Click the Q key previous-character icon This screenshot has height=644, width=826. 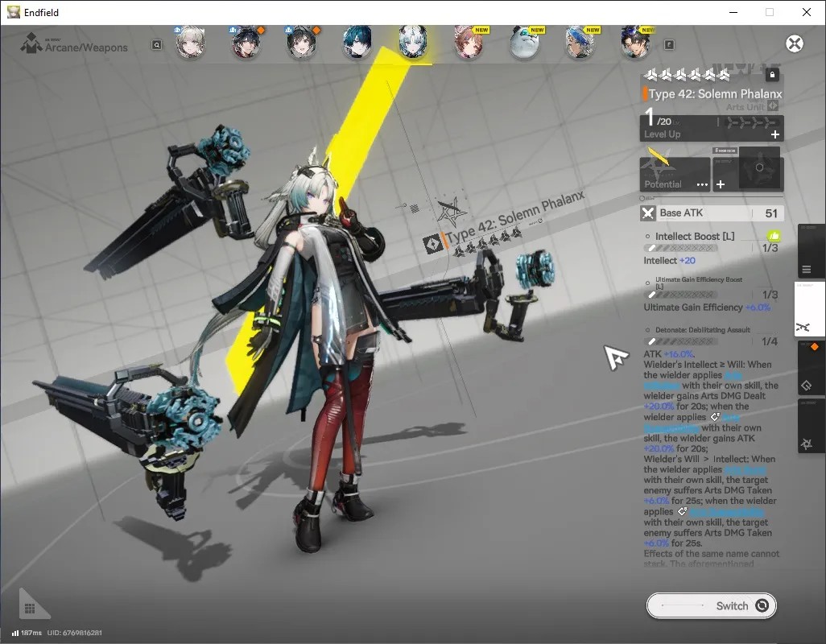click(x=156, y=45)
